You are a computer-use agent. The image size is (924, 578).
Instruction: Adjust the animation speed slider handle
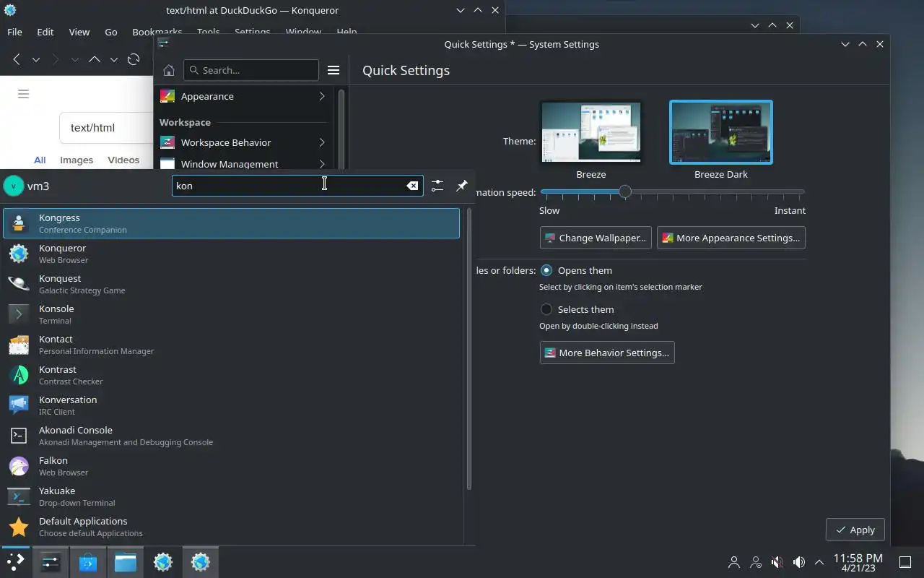tap(625, 191)
